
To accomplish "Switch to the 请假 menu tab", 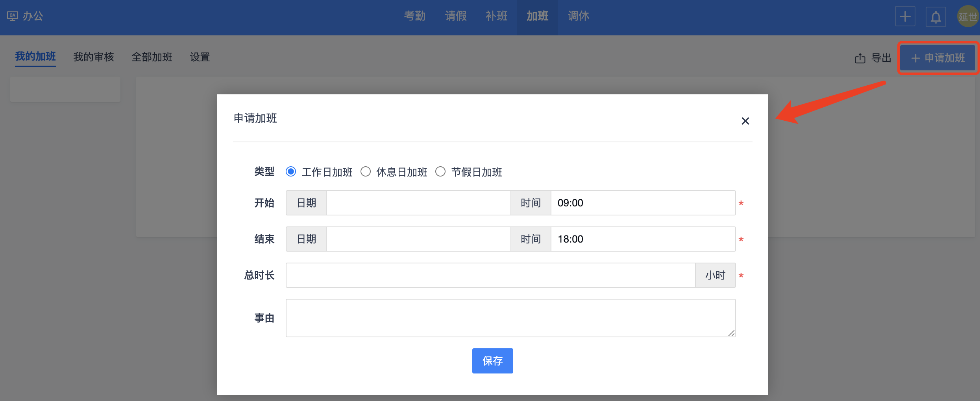I will click(455, 16).
